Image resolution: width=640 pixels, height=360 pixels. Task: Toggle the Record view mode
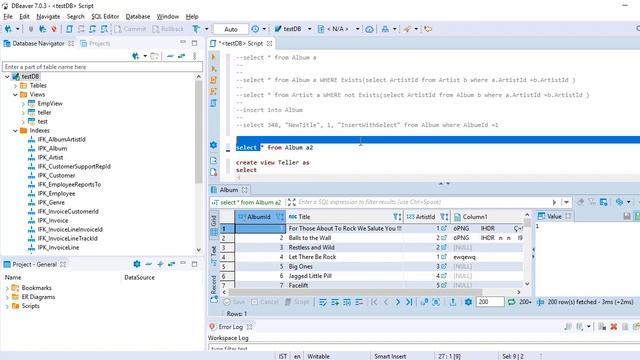click(213, 289)
